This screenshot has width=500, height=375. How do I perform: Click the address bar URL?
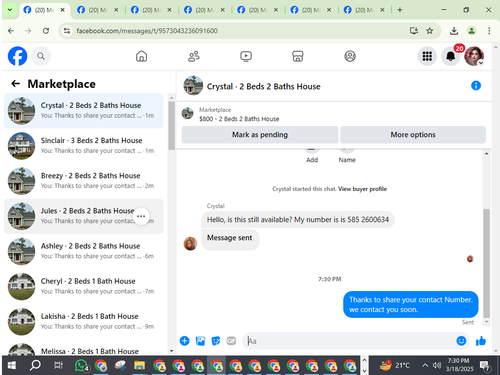[x=147, y=31]
